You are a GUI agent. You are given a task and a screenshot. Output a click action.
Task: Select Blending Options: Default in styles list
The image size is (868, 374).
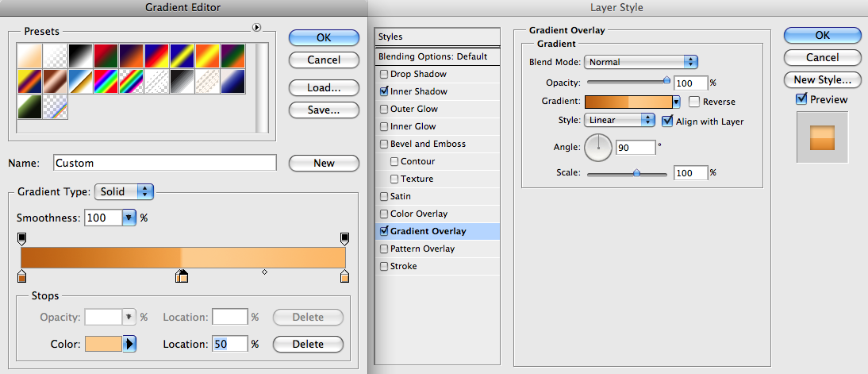[x=437, y=56]
